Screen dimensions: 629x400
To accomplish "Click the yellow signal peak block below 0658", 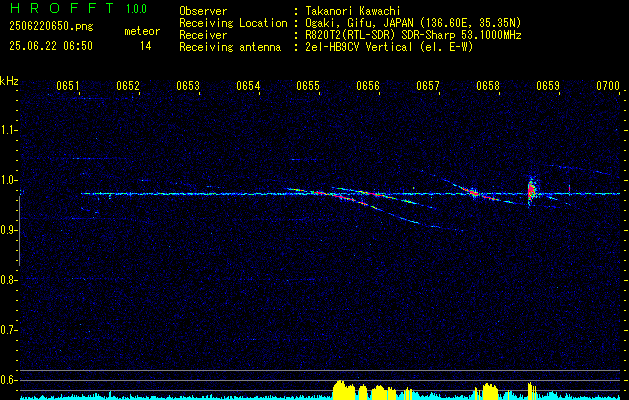I will (x=489, y=391).
